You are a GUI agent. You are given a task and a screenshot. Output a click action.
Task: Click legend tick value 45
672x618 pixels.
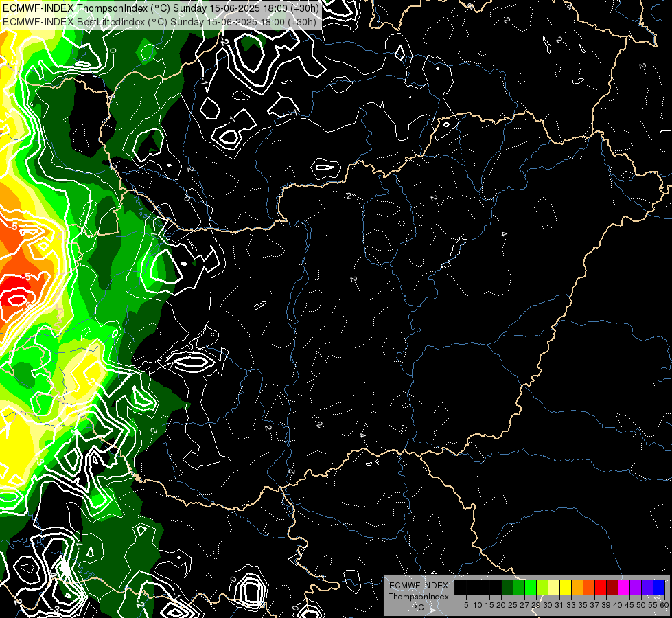629,605
